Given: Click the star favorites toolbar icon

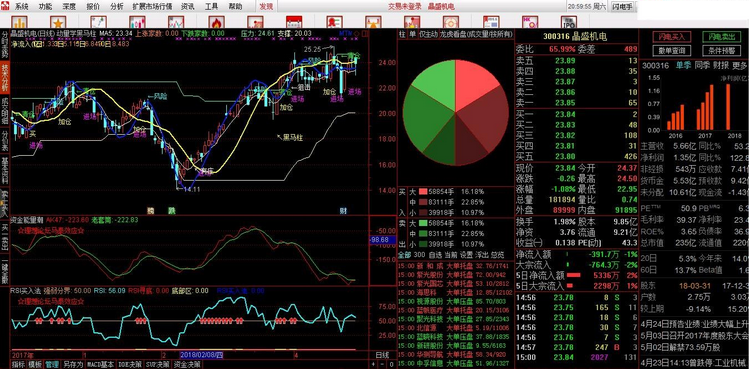Looking at the screenshot, I should click(x=58, y=22).
